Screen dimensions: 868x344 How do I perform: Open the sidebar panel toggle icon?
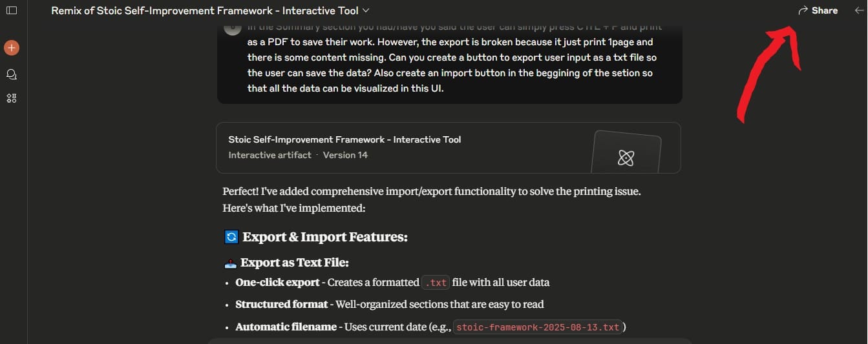pyautogui.click(x=11, y=10)
